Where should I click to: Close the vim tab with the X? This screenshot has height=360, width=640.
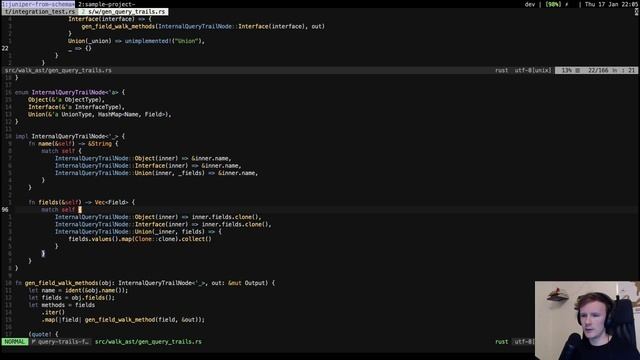coord(637,12)
